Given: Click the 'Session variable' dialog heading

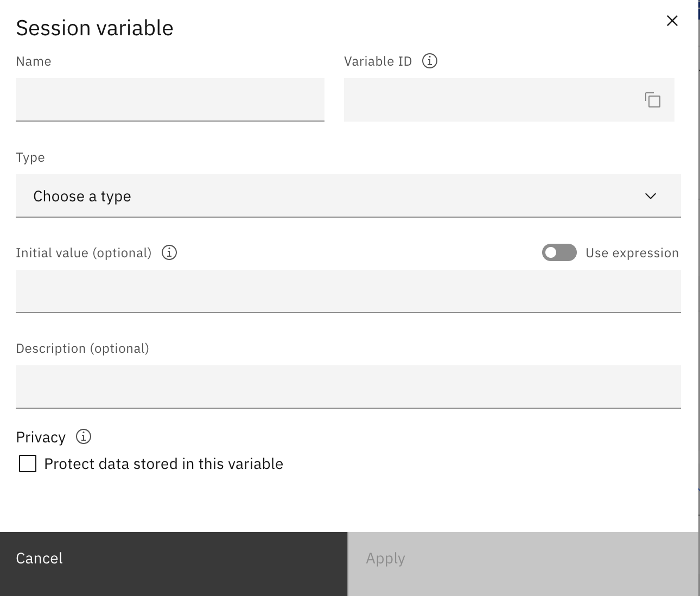Looking at the screenshot, I should pos(94,28).
